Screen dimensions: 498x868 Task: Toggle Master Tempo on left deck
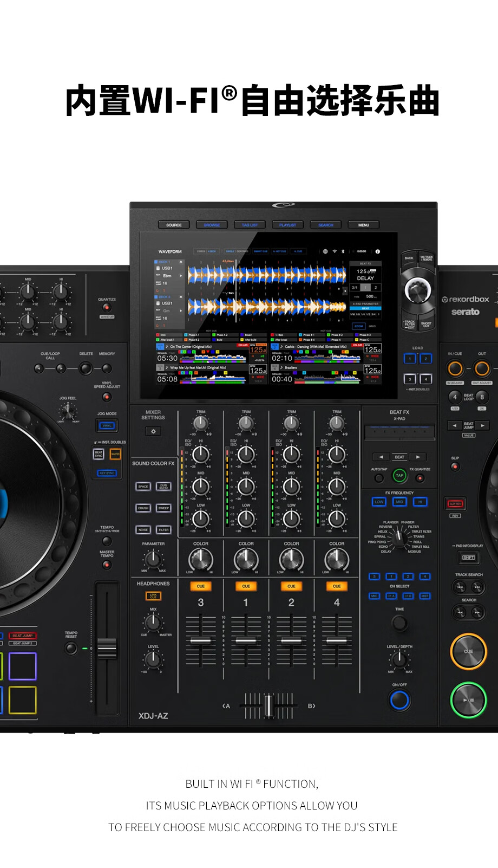[x=107, y=565]
